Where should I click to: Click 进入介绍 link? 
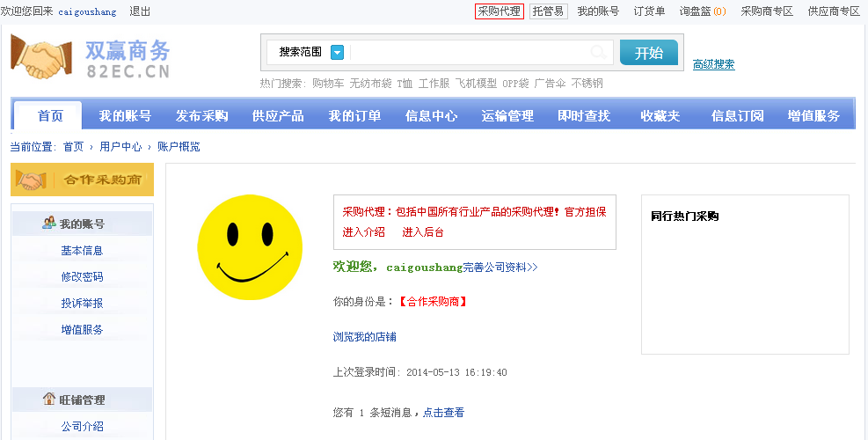(363, 232)
